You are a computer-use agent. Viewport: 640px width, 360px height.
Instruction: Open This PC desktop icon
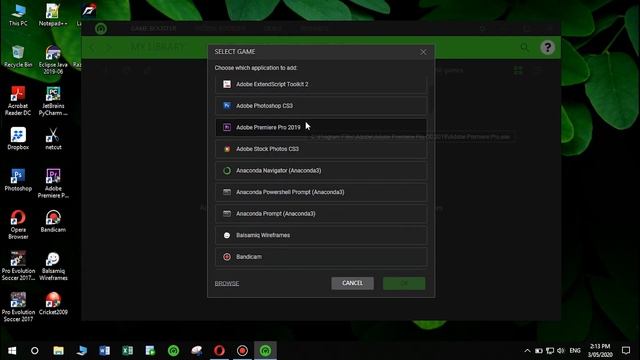pyautogui.click(x=18, y=16)
